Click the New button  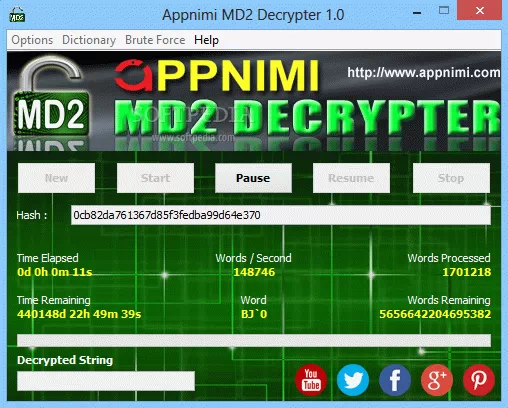click(56, 178)
